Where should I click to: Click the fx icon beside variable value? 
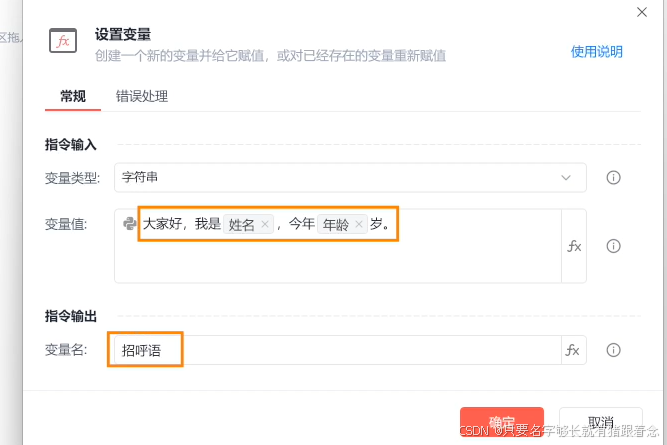574,246
